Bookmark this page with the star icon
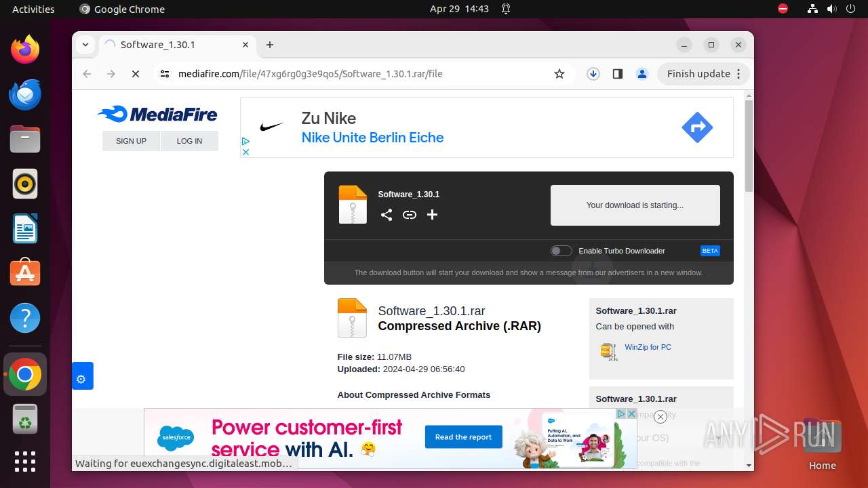The width and height of the screenshot is (868, 488). pos(559,74)
